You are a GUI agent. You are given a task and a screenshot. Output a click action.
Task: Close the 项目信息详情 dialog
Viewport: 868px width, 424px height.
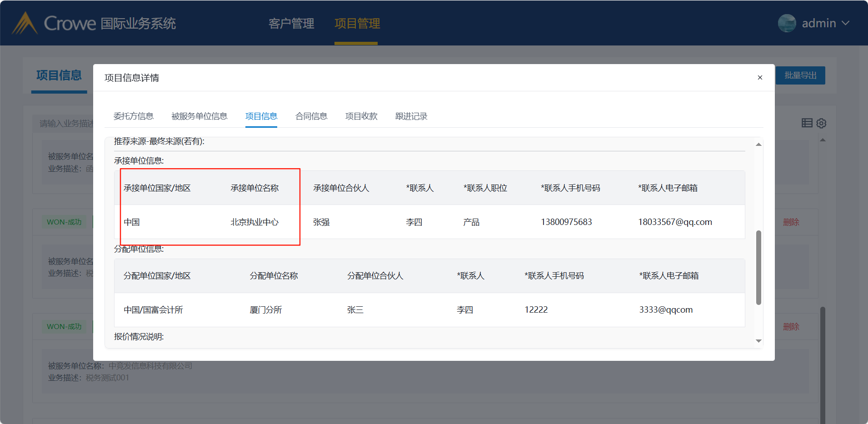click(760, 78)
